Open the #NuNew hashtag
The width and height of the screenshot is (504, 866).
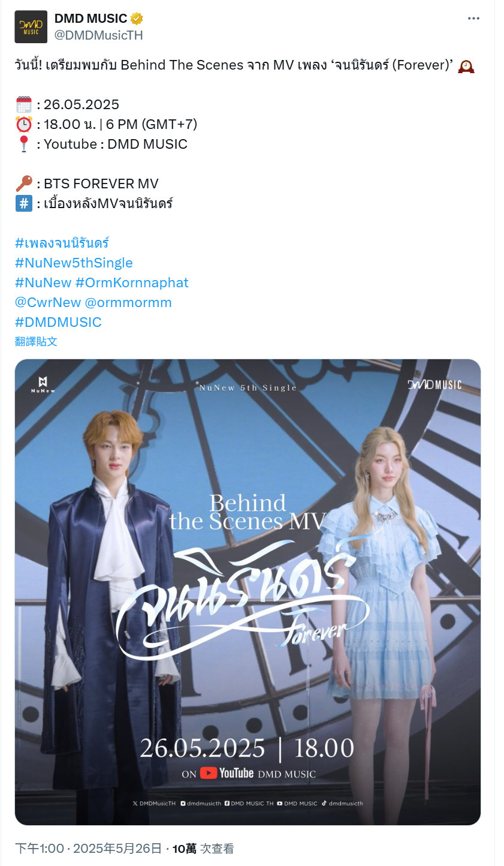point(43,282)
